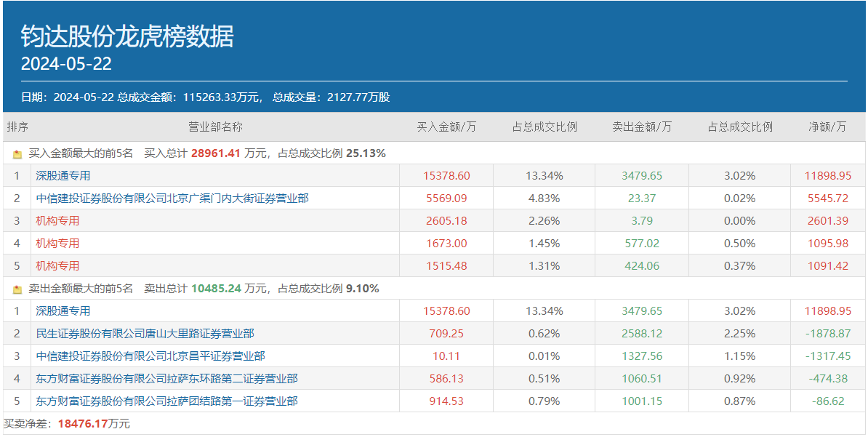Select 东方财富证券拉萨东环路第二证券营业部 link
The width and height of the screenshot is (868, 437).
[166, 378]
